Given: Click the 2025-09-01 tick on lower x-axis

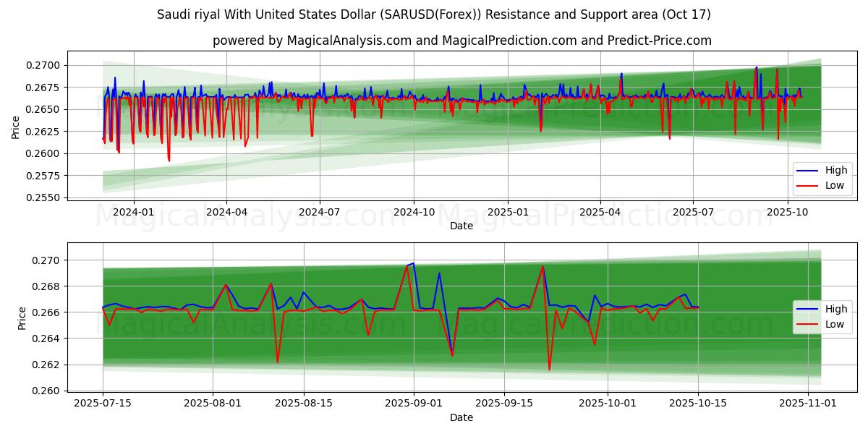Looking at the screenshot, I should click(x=414, y=404).
